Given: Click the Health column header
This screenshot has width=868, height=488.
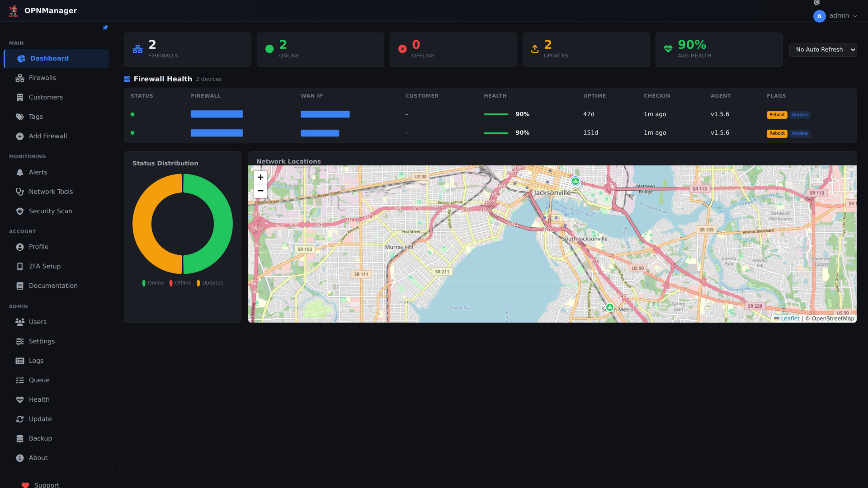Looking at the screenshot, I should click(x=495, y=96).
